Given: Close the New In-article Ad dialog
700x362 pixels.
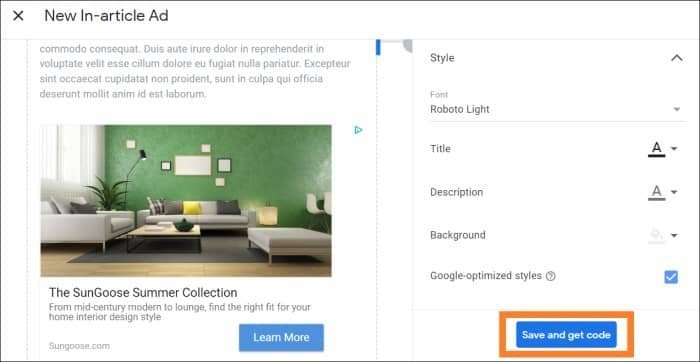Looking at the screenshot, I should coord(18,16).
